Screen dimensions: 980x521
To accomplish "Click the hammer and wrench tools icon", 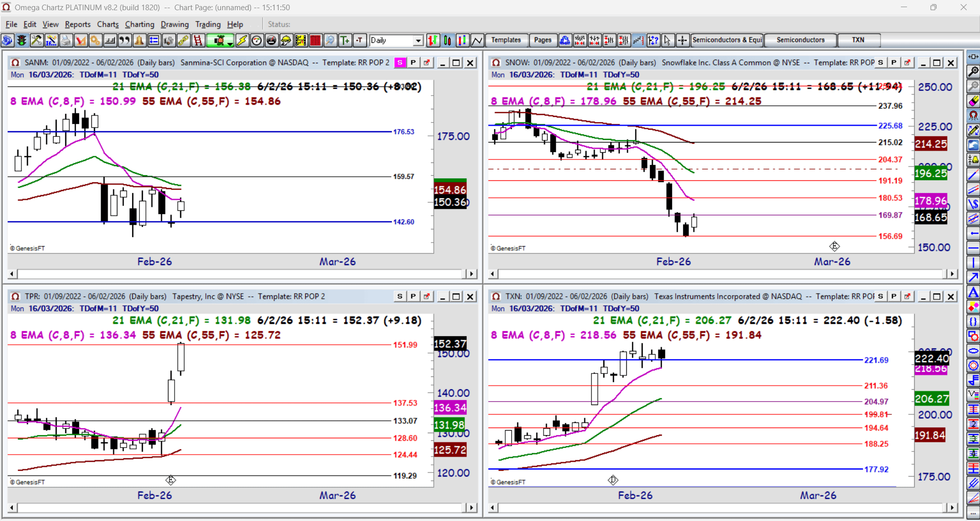I will 37,40.
